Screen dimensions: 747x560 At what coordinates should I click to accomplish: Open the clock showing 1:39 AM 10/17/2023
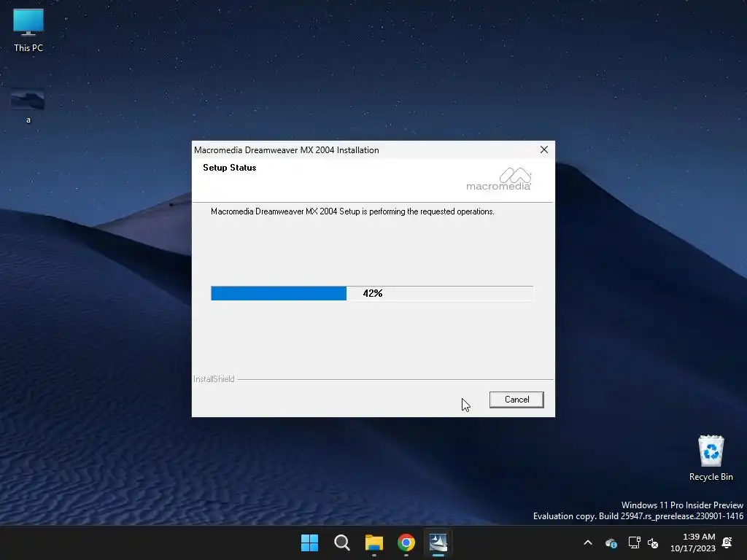[x=693, y=542]
